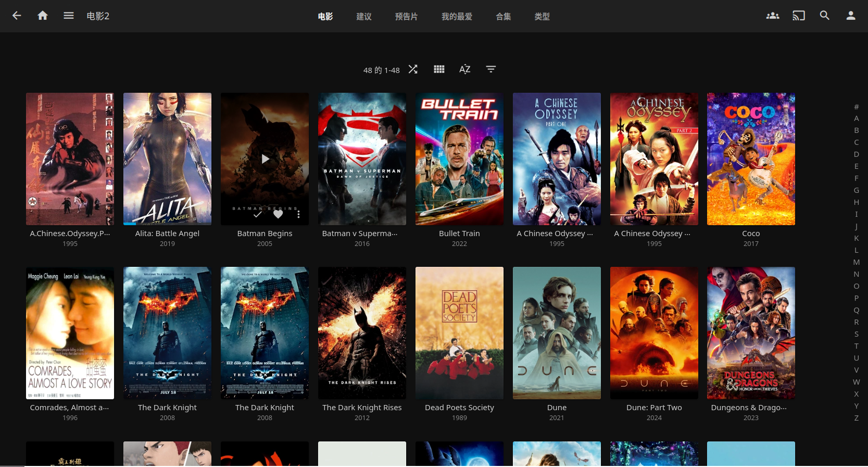Open more options for Batman Begins
868x467 pixels.
pos(298,214)
